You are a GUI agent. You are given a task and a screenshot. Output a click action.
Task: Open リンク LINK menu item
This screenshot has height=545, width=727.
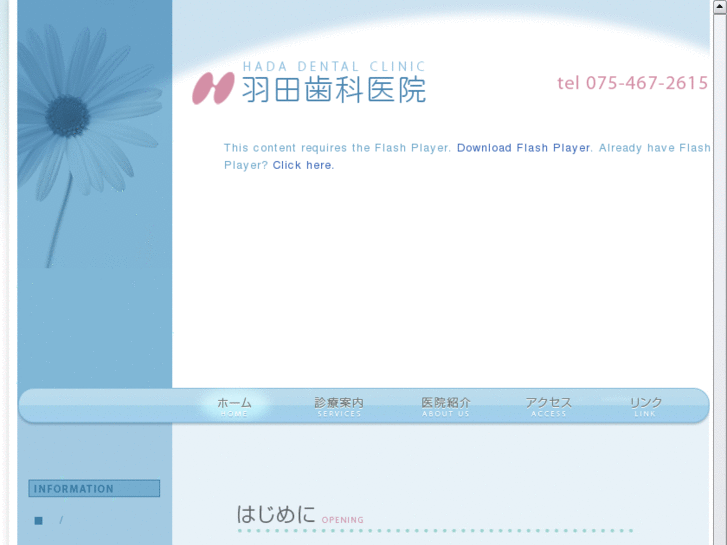pyautogui.click(x=645, y=406)
